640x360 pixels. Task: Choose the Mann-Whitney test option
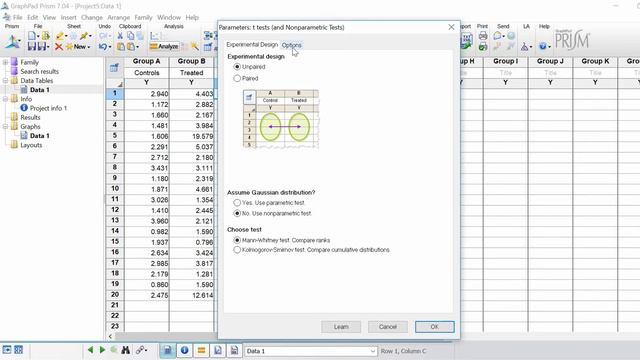(237, 240)
